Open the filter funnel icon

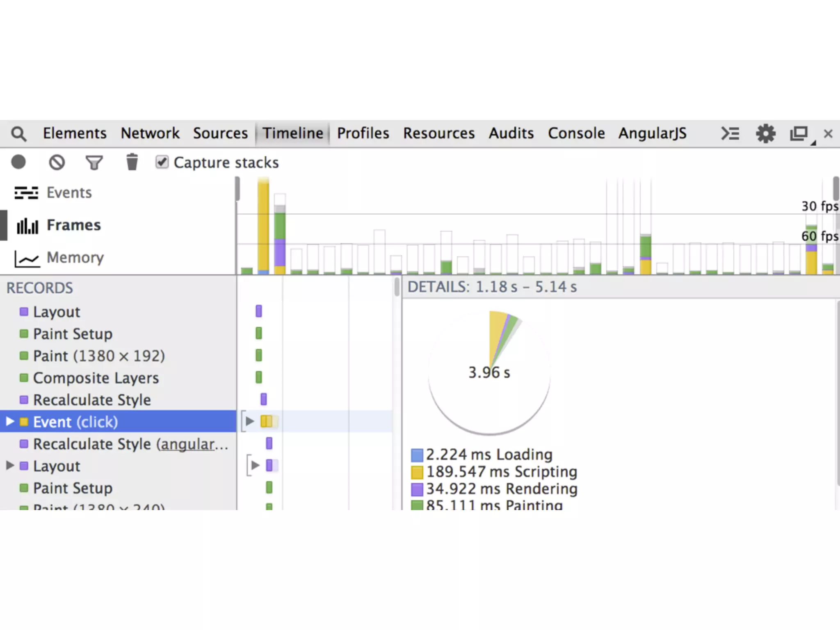94,162
